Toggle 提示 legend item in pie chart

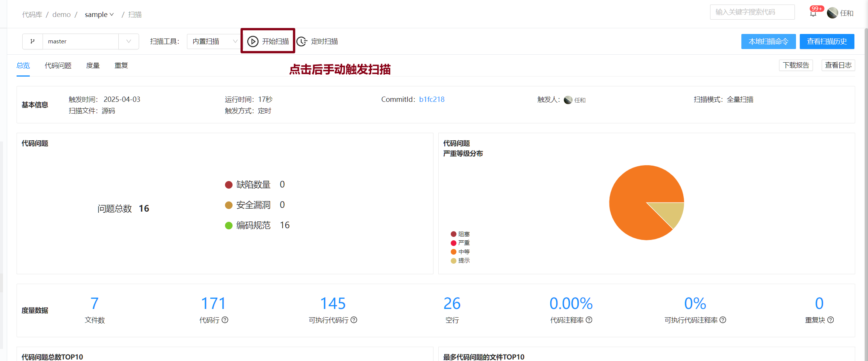(x=460, y=261)
